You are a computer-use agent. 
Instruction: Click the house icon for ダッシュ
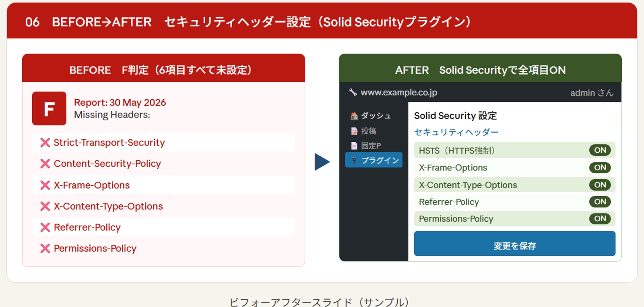pos(354,116)
